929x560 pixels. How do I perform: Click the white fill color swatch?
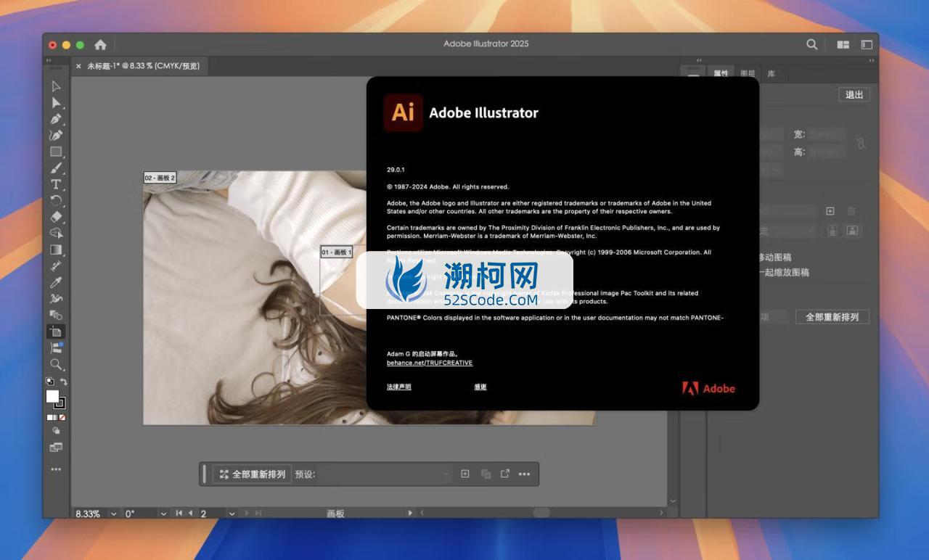point(52,396)
